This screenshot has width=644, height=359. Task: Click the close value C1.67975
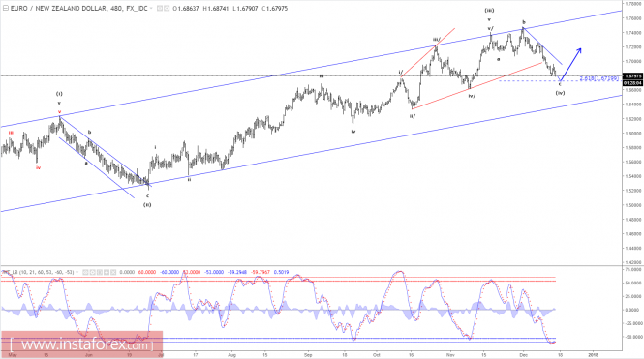(274, 8)
